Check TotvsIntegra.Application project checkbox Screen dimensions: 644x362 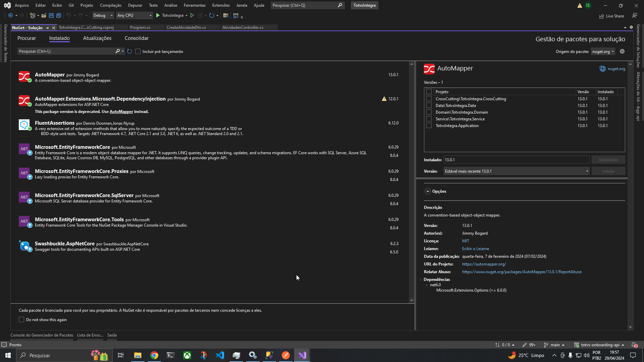pos(429,126)
